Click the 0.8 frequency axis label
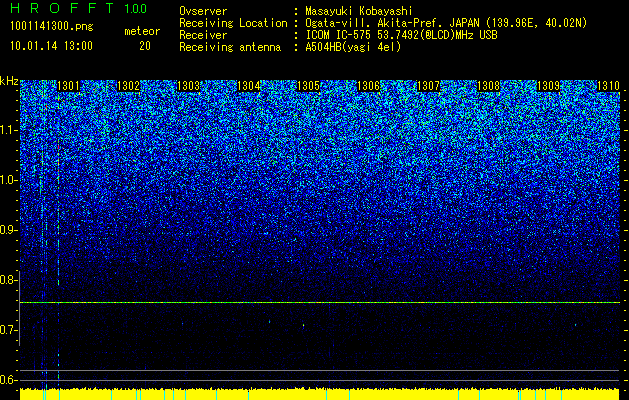 click(x=9, y=280)
